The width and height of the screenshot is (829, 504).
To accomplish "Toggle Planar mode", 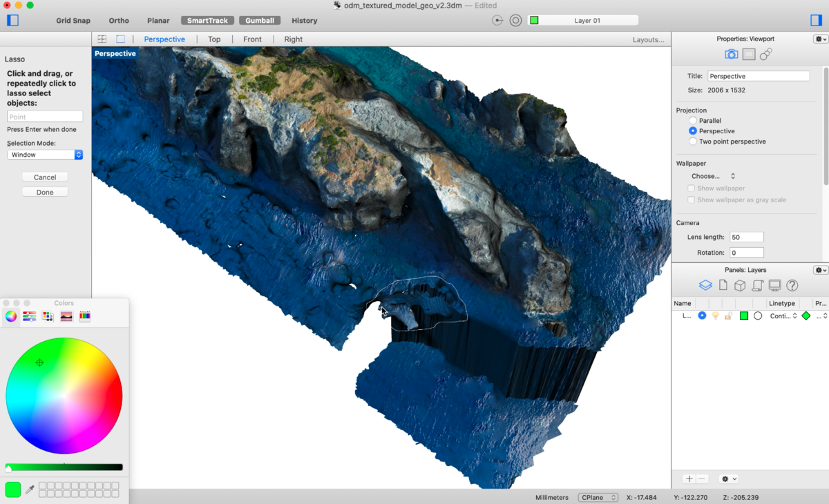I will [158, 21].
